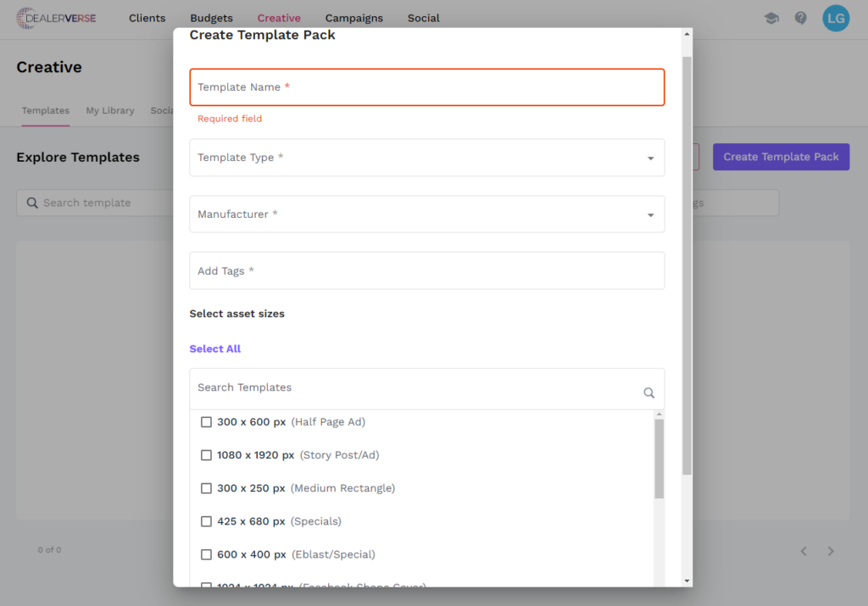This screenshot has height=606, width=868.
Task: Go to next page with right chevron
Action: point(831,551)
